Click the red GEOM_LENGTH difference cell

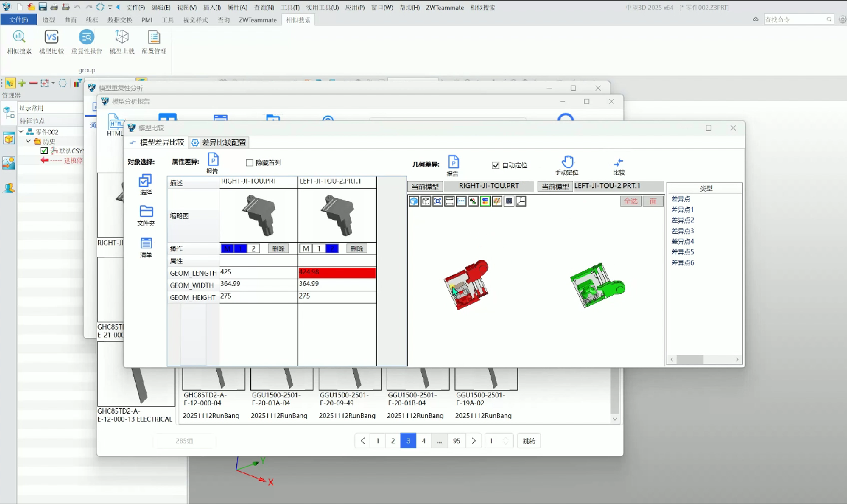337,273
